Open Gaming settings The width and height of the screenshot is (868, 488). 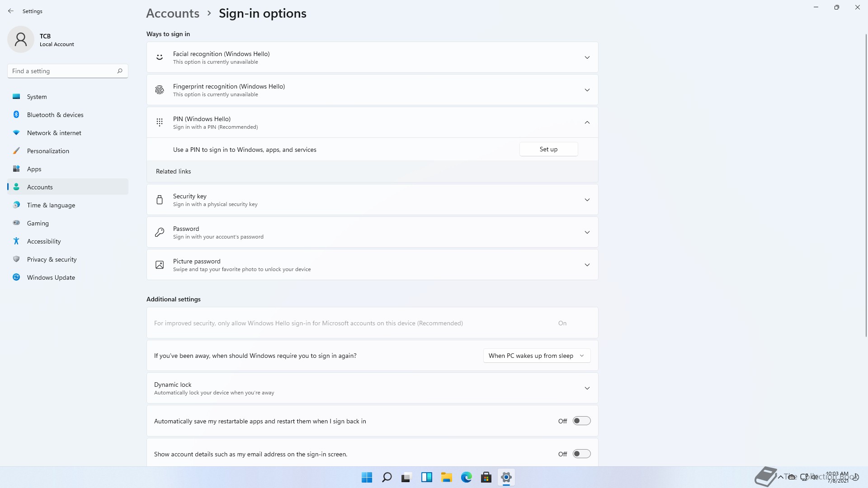click(x=68, y=223)
